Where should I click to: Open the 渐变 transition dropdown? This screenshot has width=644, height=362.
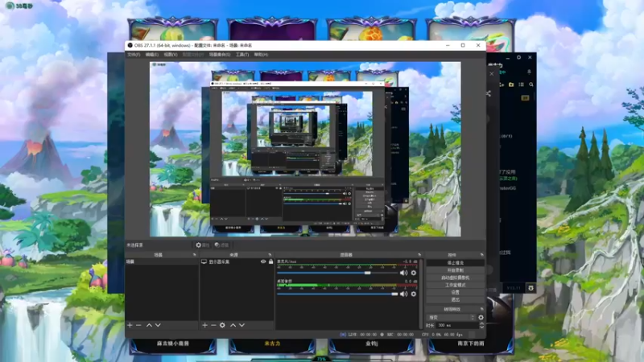(x=451, y=317)
